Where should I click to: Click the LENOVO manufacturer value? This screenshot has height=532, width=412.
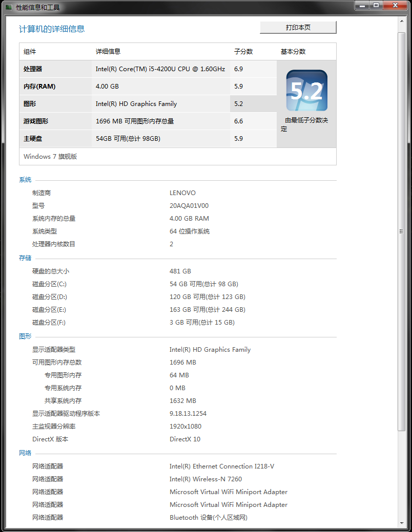(x=183, y=193)
